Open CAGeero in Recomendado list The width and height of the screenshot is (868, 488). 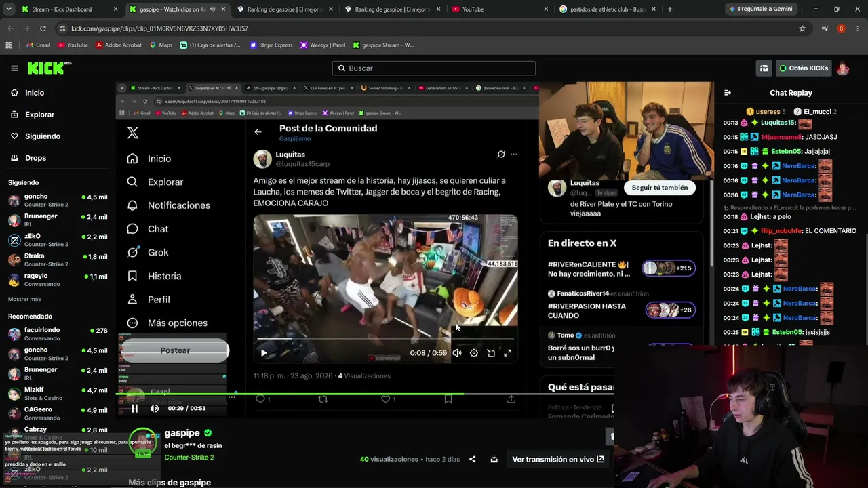(x=58, y=413)
